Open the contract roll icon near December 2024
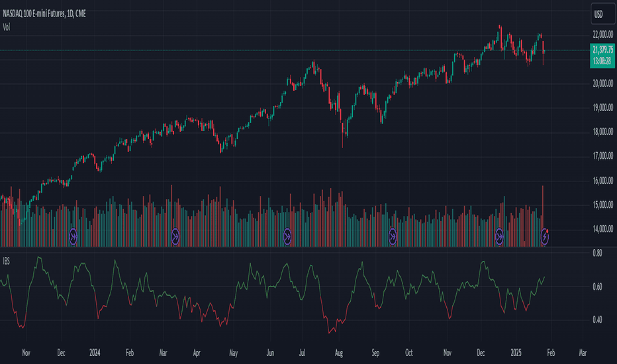Viewport: 617px width, 364px height. [x=499, y=236]
